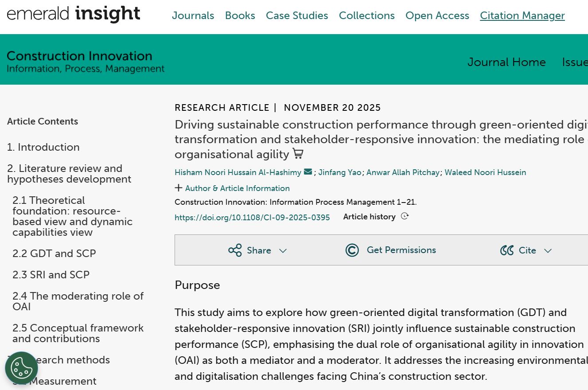Image resolution: width=588 pixels, height=390 pixels.
Task: Go to Journal Home
Action: click(506, 62)
